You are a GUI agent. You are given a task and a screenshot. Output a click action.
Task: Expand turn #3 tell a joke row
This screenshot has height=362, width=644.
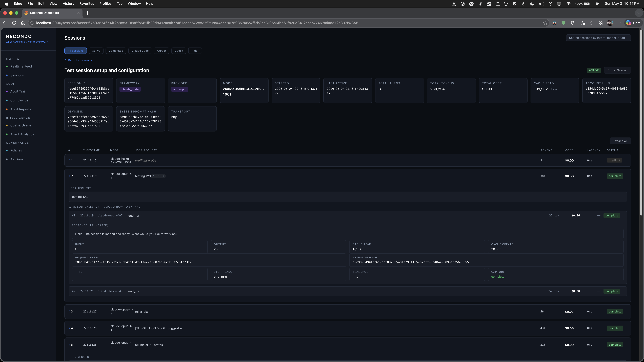click(348, 312)
